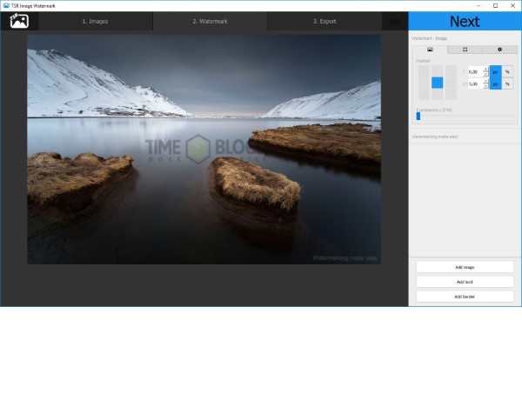
Task: Select the 'Watermarking made easy' watermark entry
Action: pos(465,137)
